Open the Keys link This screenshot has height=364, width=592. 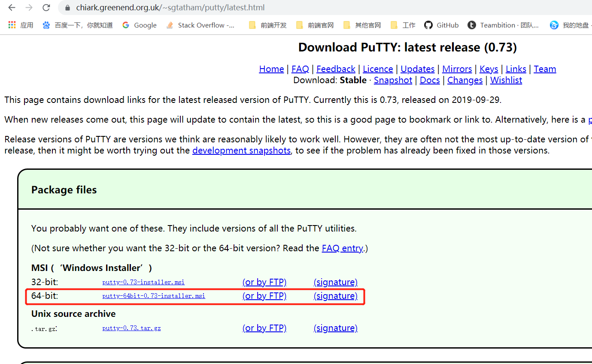[489, 69]
